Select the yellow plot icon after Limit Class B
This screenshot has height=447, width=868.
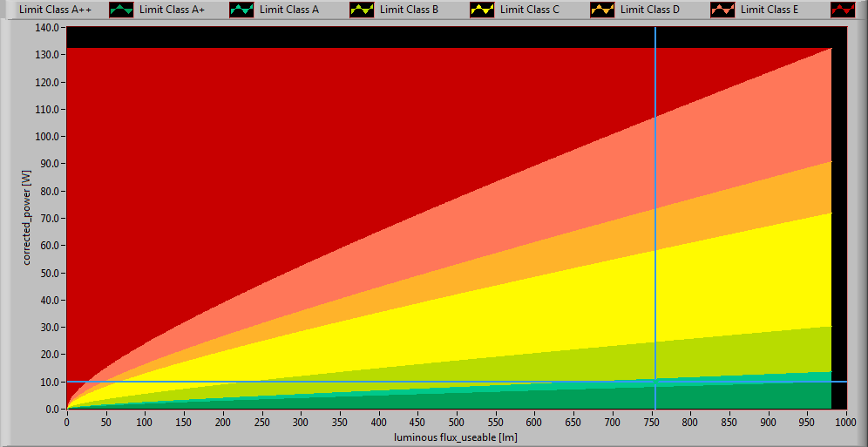(x=482, y=10)
